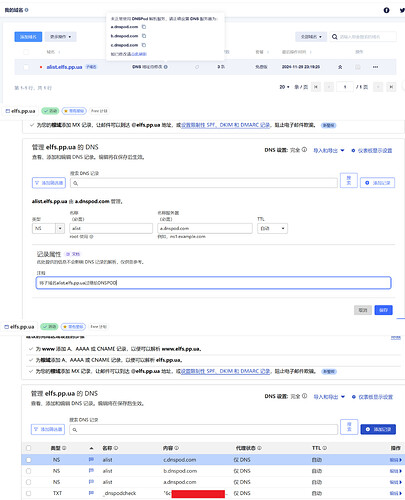This screenshot has height=500, width=405.
Task: Expand 导入和导出 in the lower DNS panel
Action: point(329,397)
